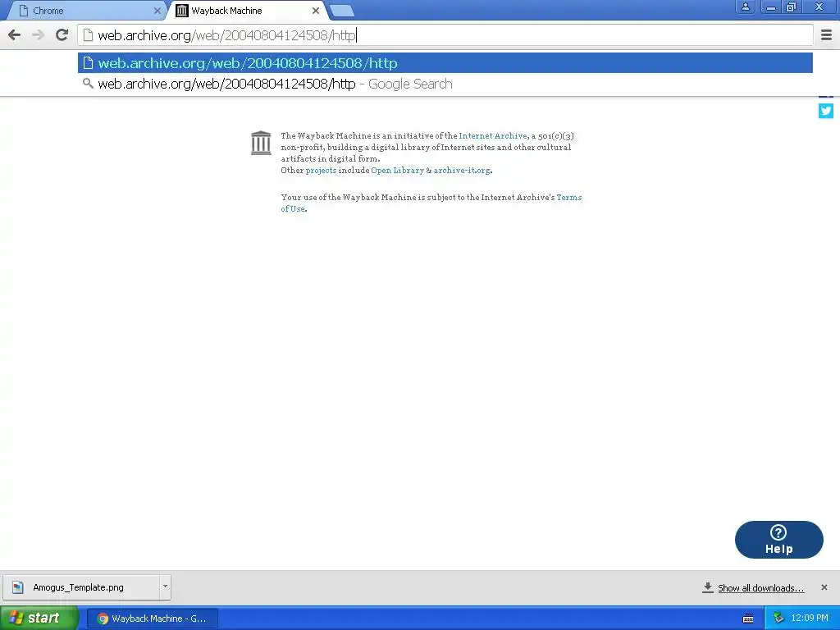Close the Wayback Machine tab
This screenshot has height=630, width=840.
[x=316, y=11]
